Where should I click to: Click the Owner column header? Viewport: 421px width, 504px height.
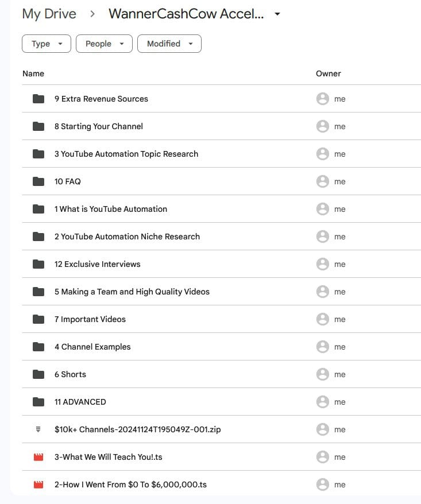point(329,73)
